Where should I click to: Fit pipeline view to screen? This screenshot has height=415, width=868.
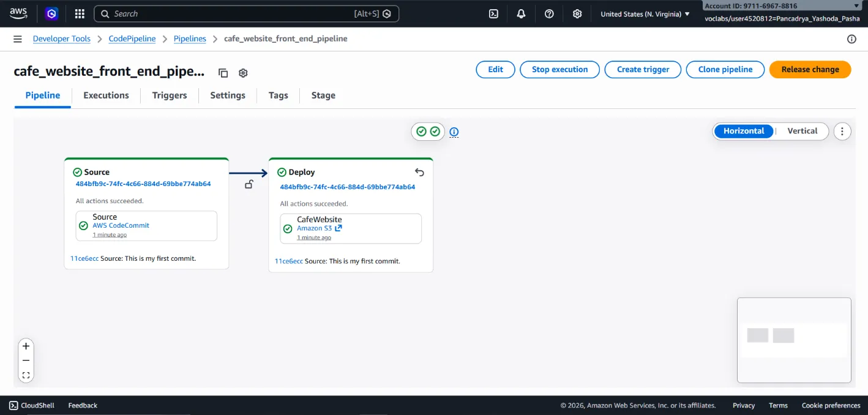26,375
